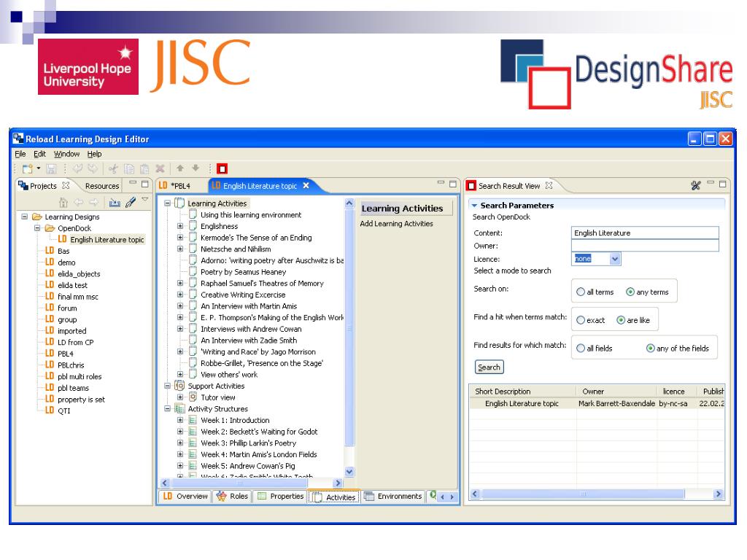Click the Redo toolbar icon
The width and height of the screenshot is (747, 560).
(x=93, y=168)
